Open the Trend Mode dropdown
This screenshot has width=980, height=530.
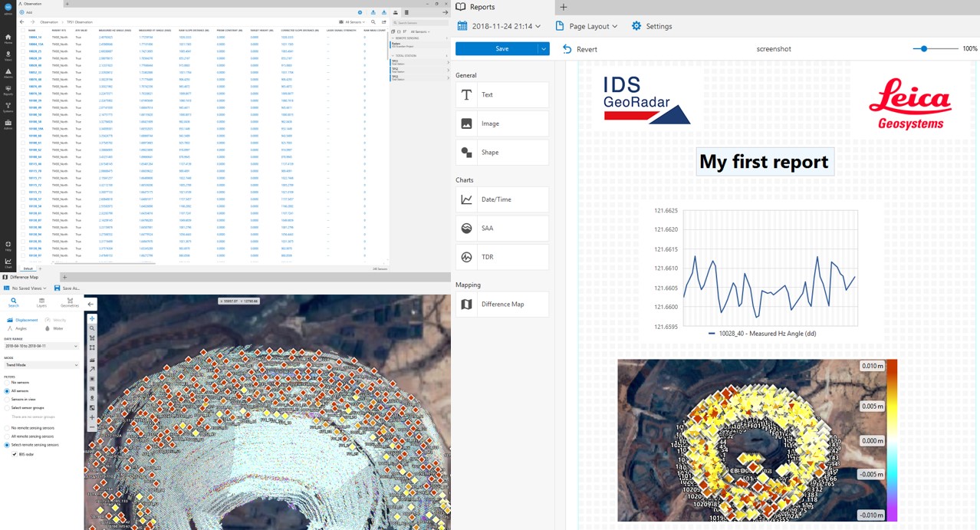tap(41, 364)
